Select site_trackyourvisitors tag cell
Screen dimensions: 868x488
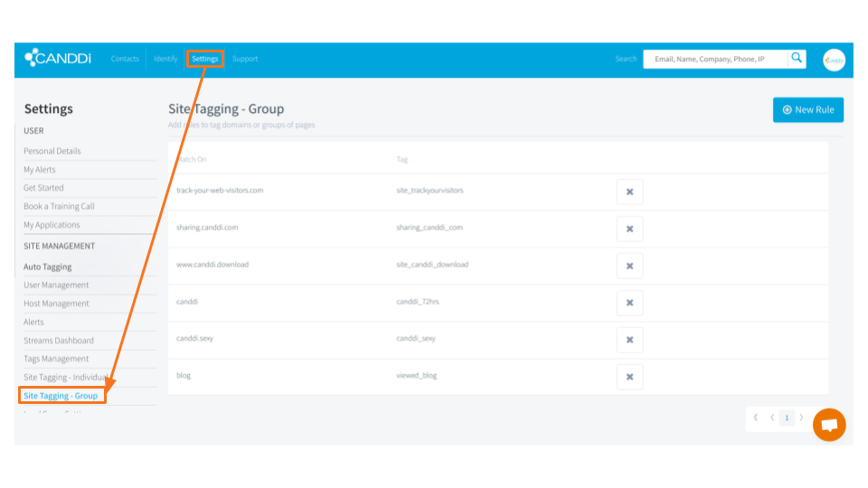(x=429, y=191)
